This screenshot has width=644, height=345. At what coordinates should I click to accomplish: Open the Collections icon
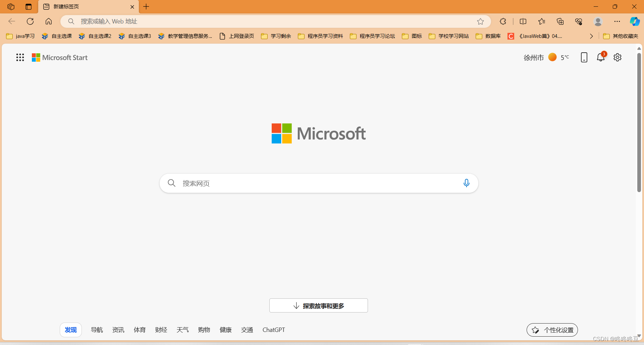pos(560,21)
